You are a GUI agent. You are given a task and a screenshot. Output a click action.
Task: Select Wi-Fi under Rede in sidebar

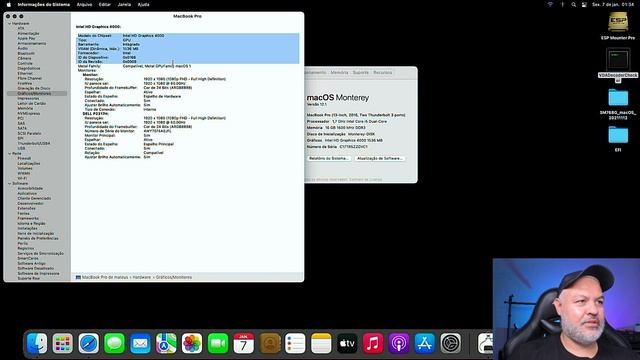click(22, 178)
